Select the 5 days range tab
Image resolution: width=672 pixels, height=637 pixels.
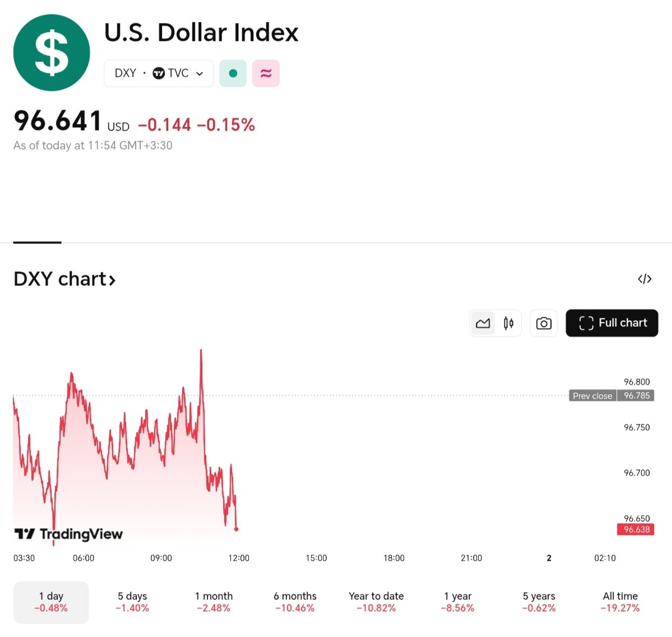coord(132,602)
